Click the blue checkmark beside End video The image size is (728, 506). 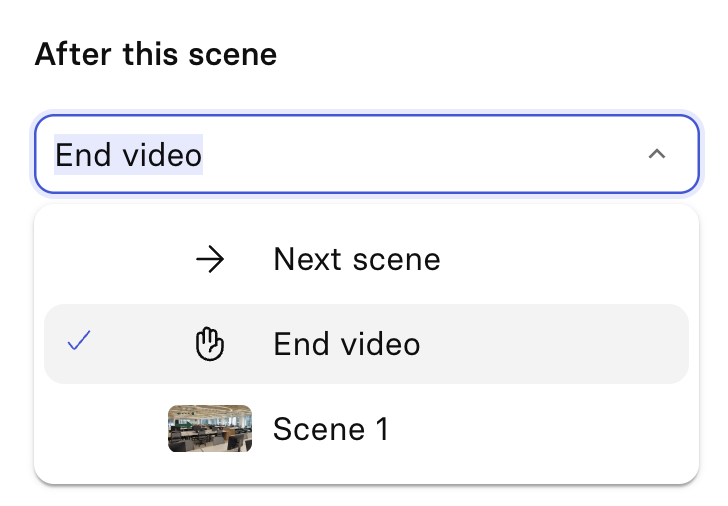click(x=79, y=344)
